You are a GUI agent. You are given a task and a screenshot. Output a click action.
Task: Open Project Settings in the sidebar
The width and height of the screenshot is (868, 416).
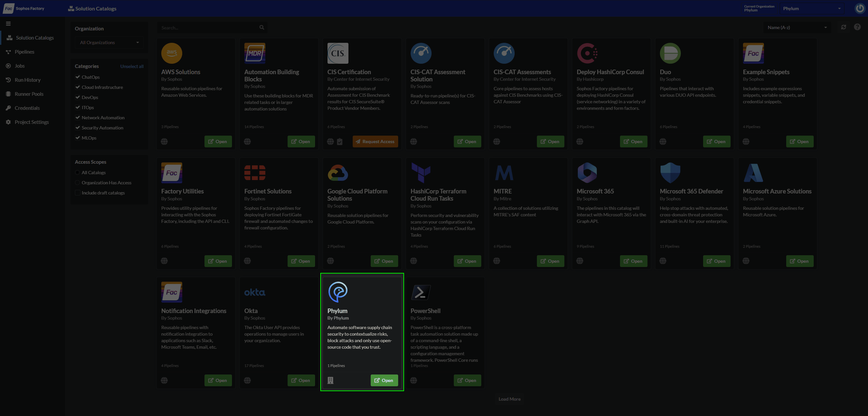coord(27,122)
